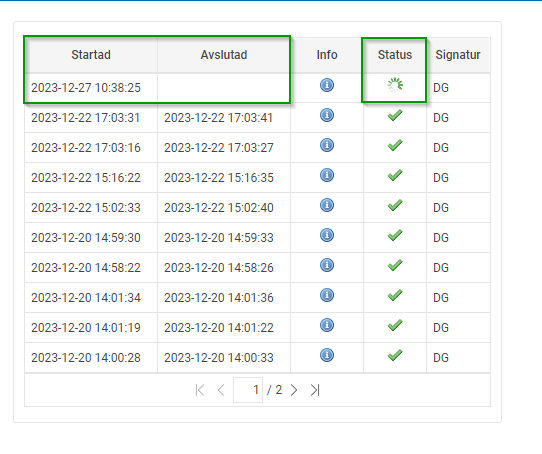Click info icon for 17:03:31 entry
This screenshot has height=454, width=542.
(x=327, y=115)
